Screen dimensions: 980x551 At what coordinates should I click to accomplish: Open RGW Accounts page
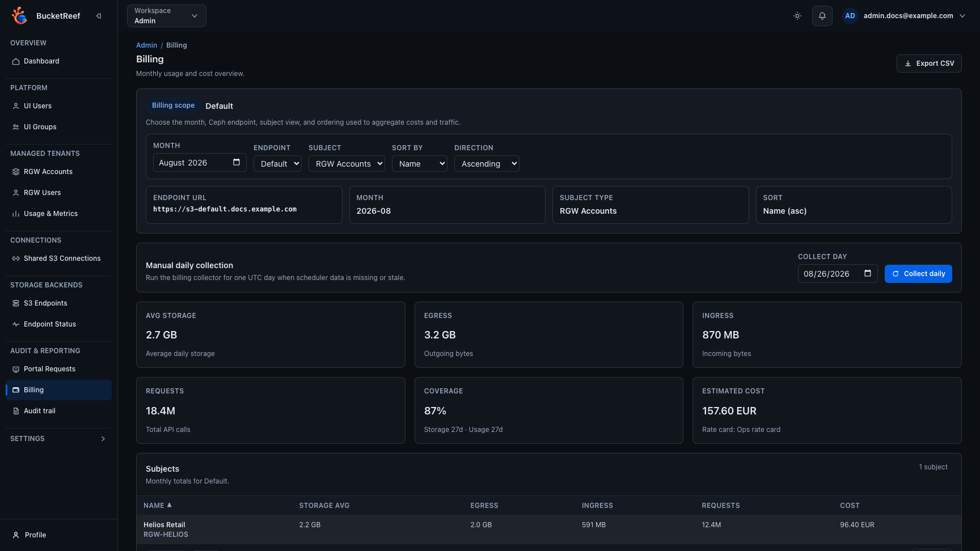click(58, 172)
